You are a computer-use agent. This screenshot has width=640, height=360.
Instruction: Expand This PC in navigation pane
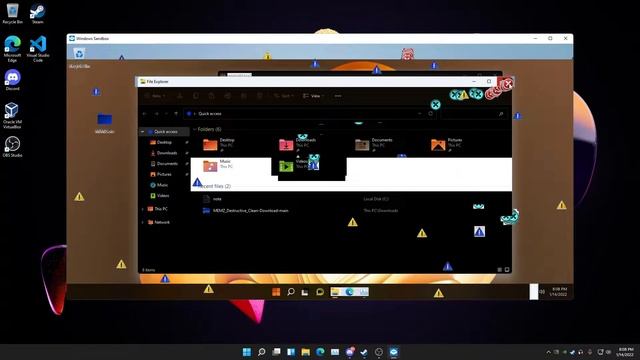click(142, 209)
